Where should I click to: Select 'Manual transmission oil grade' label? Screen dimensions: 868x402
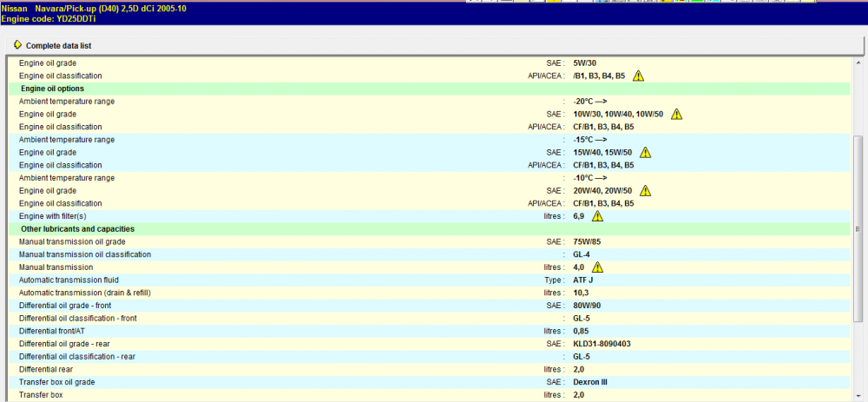pyautogui.click(x=72, y=241)
